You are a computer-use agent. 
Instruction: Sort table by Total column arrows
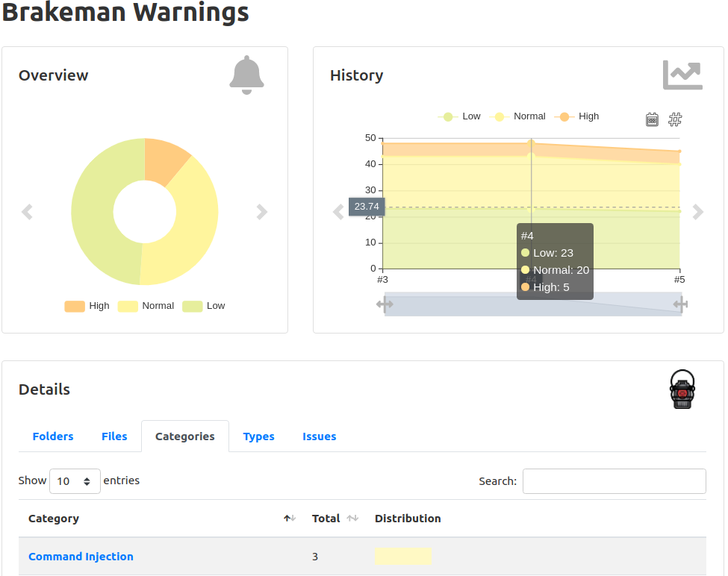(352, 519)
